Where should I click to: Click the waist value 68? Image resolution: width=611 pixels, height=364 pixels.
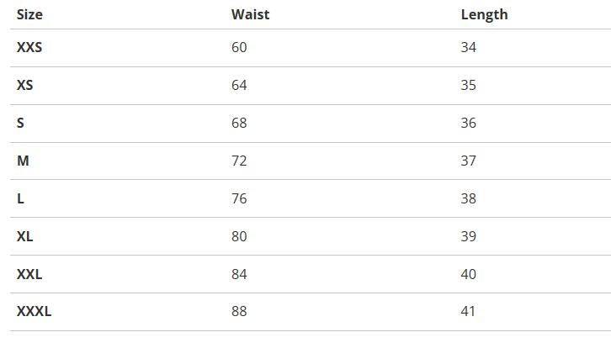[239, 124]
